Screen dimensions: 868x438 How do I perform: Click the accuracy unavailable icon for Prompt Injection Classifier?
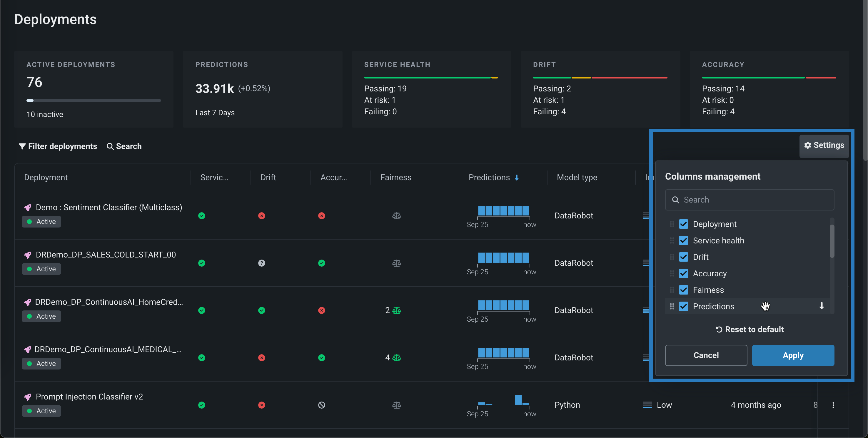pos(321,405)
